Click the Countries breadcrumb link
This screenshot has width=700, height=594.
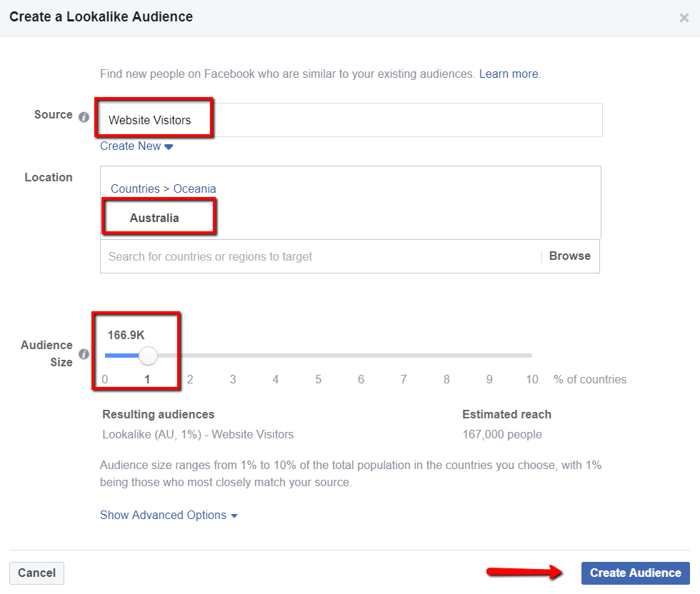coord(135,189)
